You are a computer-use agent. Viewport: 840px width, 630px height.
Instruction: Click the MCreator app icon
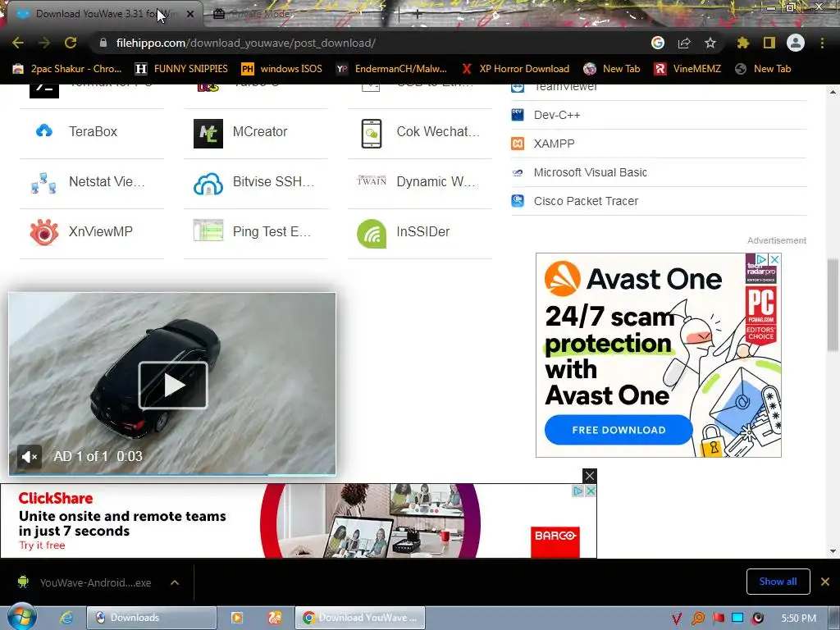[208, 134]
